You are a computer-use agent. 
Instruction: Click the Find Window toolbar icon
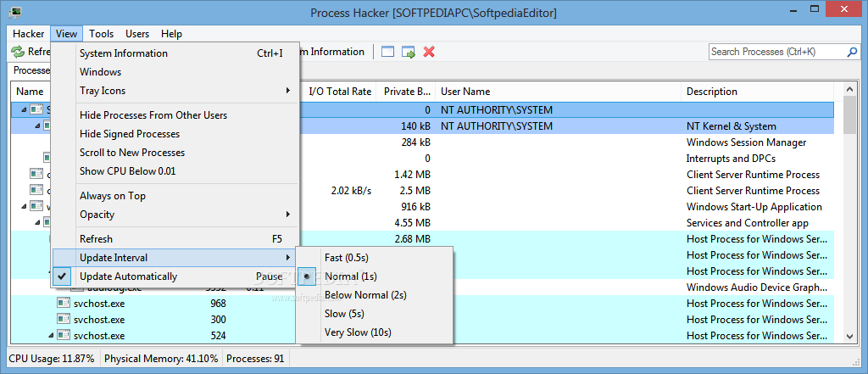(x=387, y=52)
